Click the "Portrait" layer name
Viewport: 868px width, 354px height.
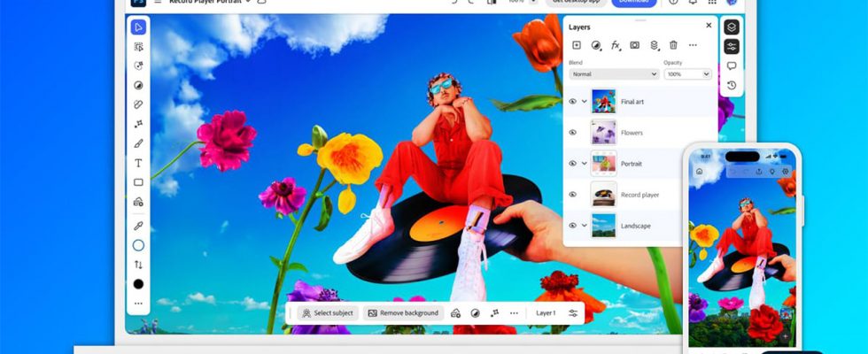[x=632, y=164]
